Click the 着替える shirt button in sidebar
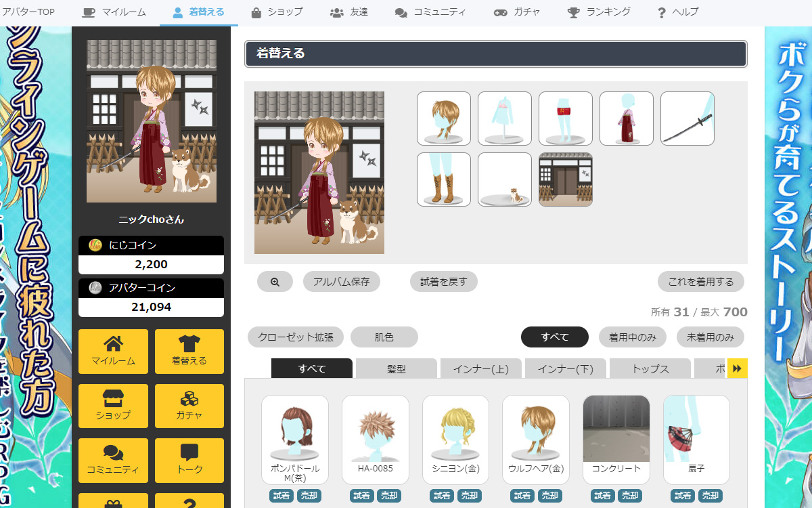 (x=189, y=351)
